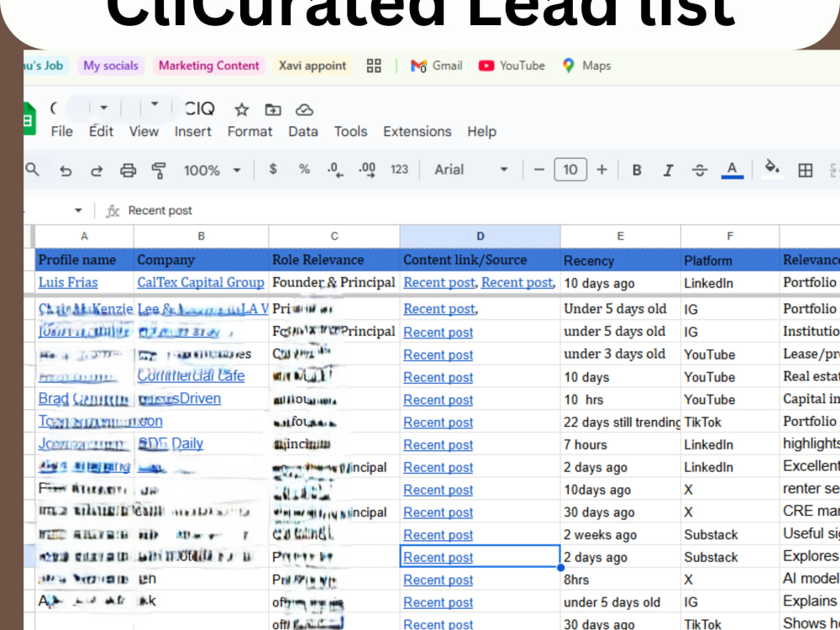Click the Role Relevance header cell
The width and height of the screenshot is (840, 630).
334,260
